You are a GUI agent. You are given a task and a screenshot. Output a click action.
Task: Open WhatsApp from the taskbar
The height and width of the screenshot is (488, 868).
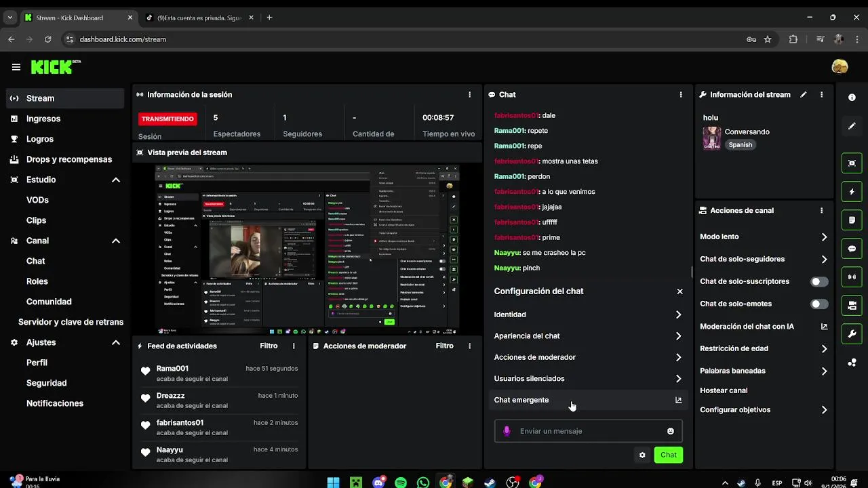pos(423,483)
